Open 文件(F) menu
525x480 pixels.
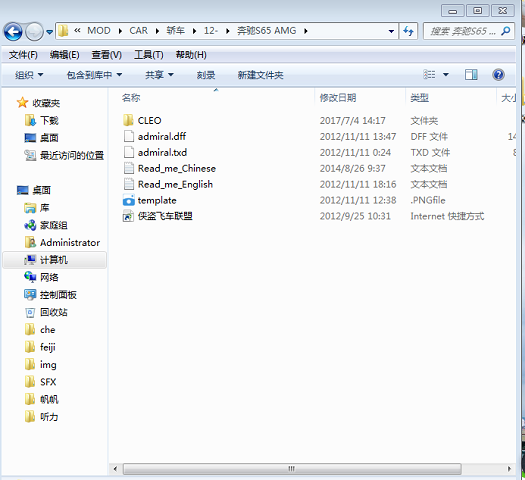23,55
